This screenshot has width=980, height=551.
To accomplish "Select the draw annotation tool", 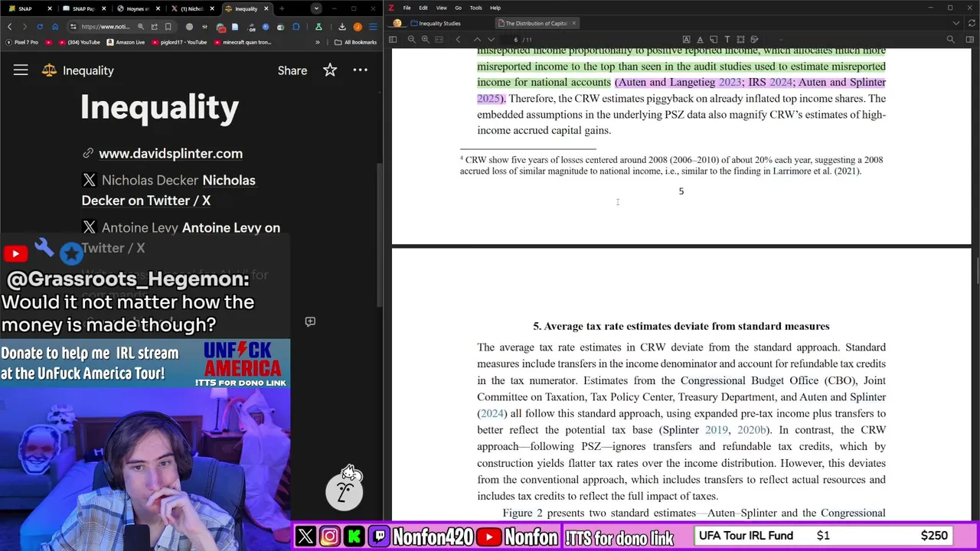I will tap(754, 40).
